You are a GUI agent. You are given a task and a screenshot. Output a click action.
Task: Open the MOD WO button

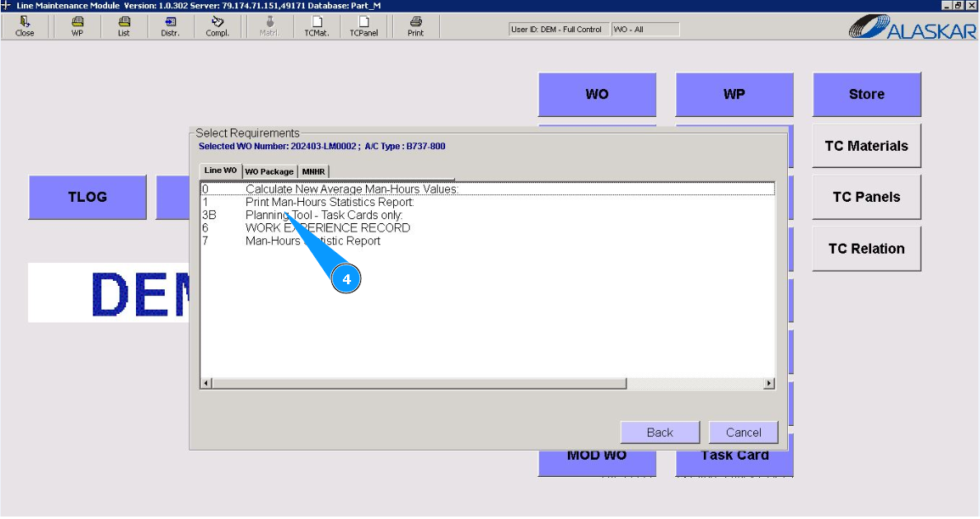597,464
